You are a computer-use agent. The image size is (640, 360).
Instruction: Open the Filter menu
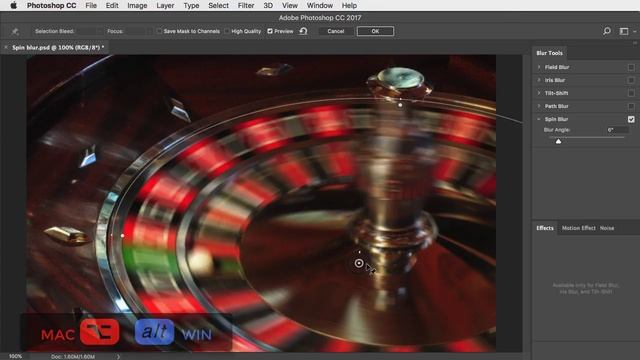coord(246,5)
